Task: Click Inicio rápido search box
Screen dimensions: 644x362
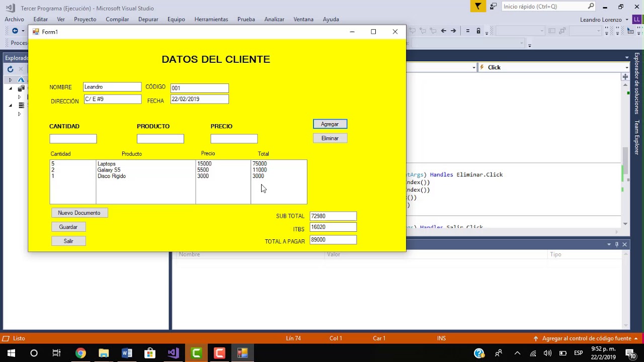Action: click(x=548, y=7)
